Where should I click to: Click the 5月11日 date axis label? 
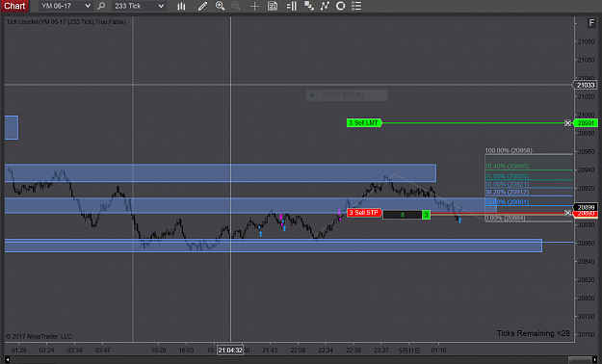(409, 351)
